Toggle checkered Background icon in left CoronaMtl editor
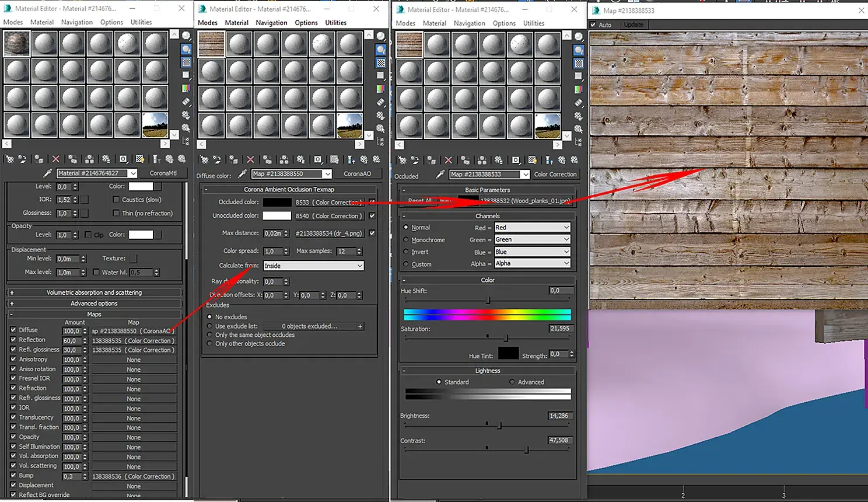This screenshot has height=502, width=868. pyautogui.click(x=186, y=62)
